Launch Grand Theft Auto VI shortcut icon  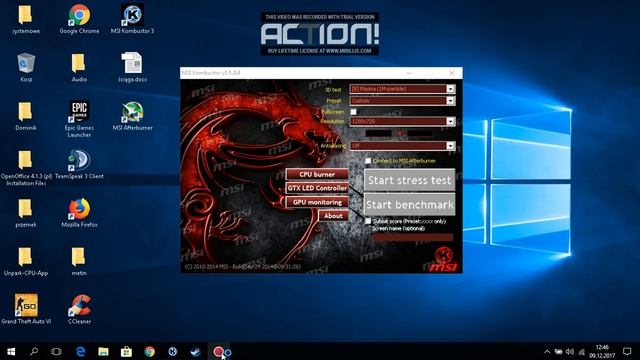(26, 309)
